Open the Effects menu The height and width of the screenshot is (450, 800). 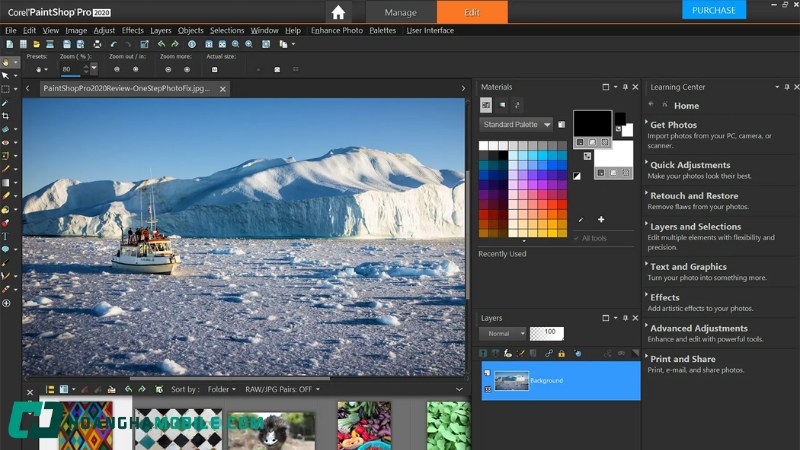[133, 31]
